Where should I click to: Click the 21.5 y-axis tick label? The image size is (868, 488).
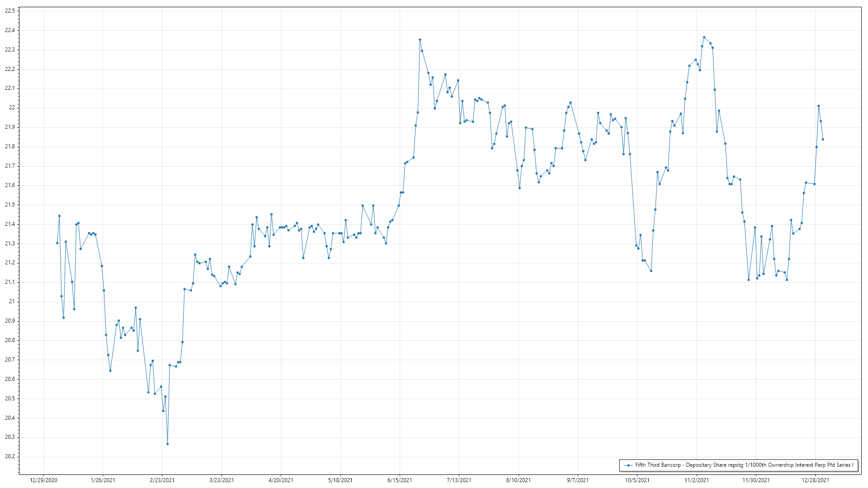9,205
